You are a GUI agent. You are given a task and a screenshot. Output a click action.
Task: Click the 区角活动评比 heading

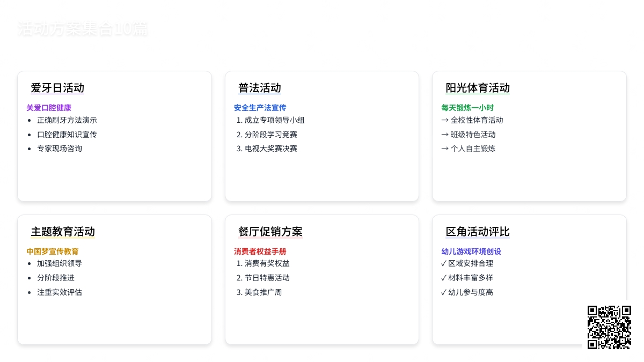(x=478, y=232)
